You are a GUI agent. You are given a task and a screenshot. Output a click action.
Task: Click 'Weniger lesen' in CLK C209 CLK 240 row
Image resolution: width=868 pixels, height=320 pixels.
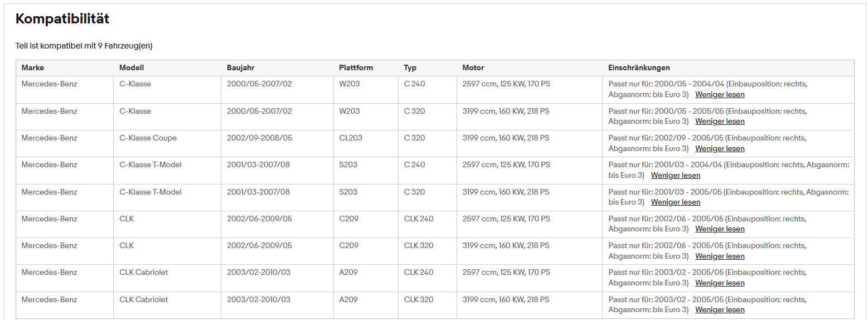(x=720, y=229)
